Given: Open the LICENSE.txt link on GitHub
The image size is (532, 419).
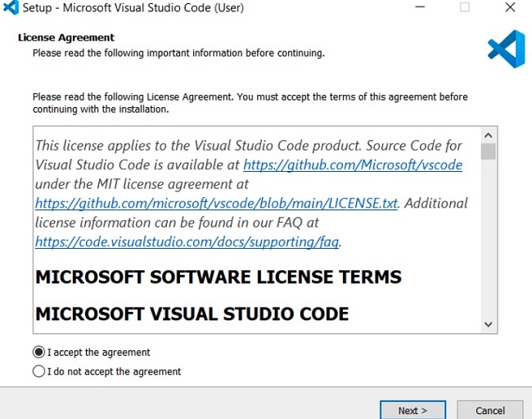Looking at the screenshot, I should click(x=216, y=204).
